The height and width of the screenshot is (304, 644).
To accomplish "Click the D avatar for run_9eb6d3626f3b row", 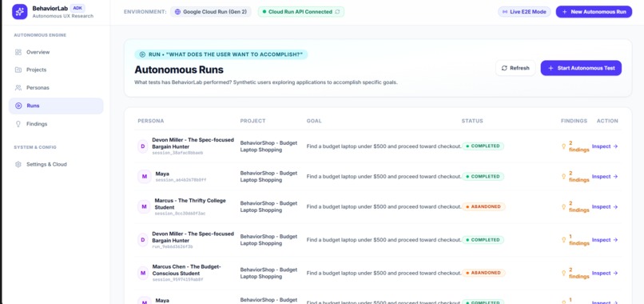I will [143, 240].
